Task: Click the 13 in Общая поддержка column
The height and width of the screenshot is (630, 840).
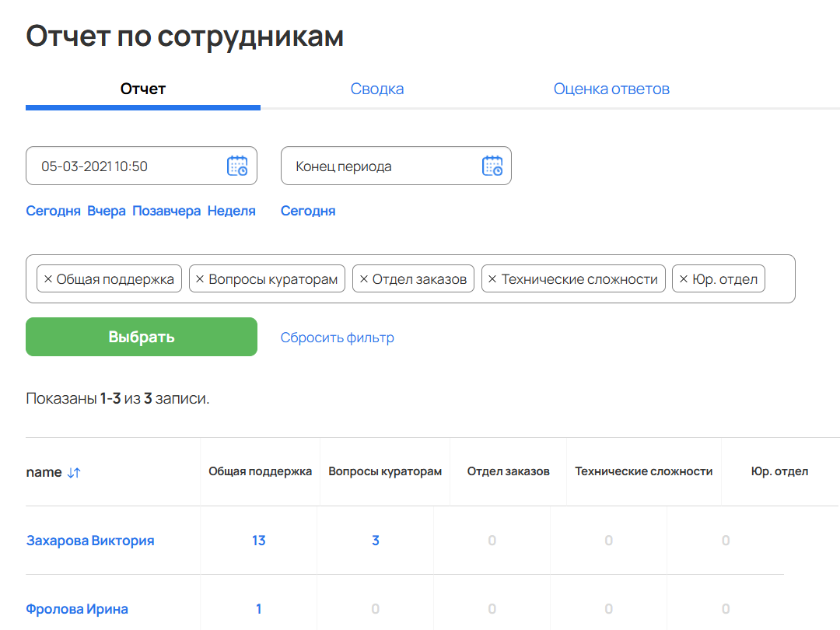Action: point(258,540)
